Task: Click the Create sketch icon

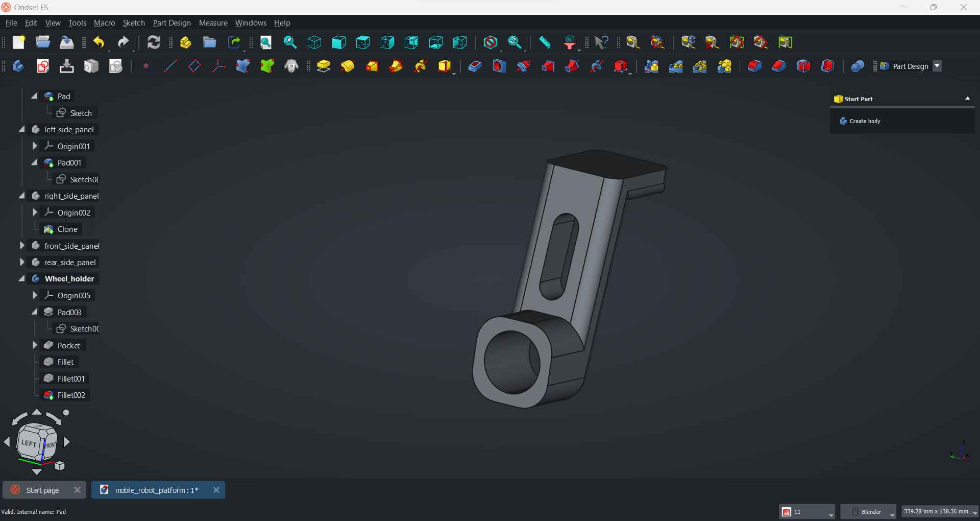Action: (43, 66)
